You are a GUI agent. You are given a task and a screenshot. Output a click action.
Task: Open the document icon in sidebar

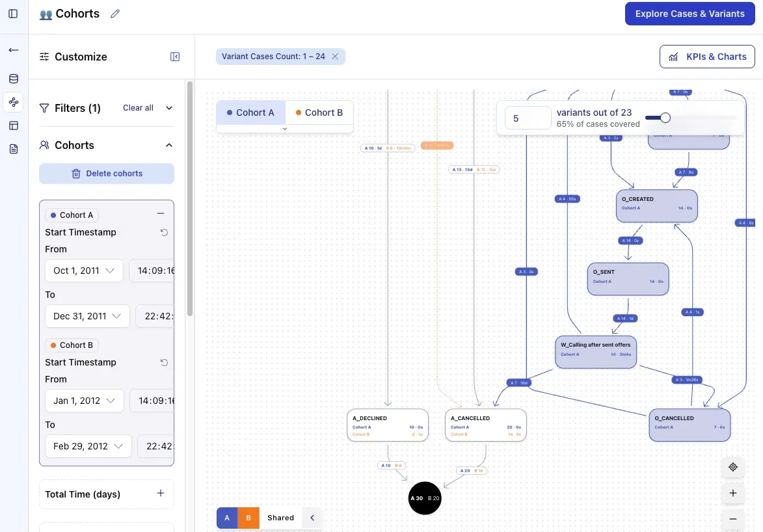point(14,149)
